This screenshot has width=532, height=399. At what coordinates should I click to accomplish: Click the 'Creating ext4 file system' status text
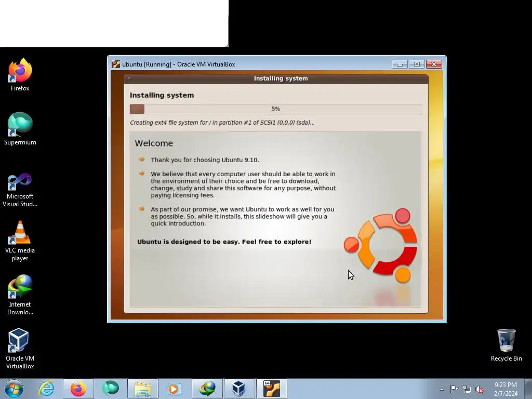[222, 123]
